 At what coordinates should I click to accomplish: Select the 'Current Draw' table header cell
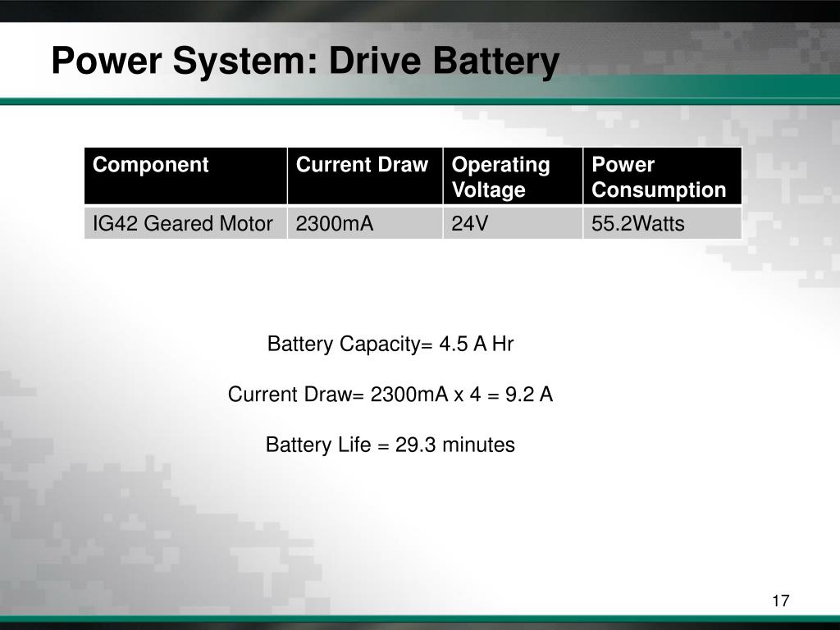(x=365, y=176)
